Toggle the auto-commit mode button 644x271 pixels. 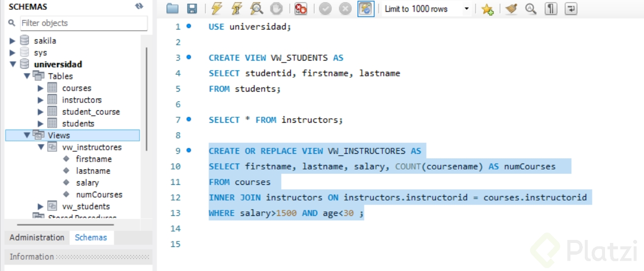[x=366, y=9]
